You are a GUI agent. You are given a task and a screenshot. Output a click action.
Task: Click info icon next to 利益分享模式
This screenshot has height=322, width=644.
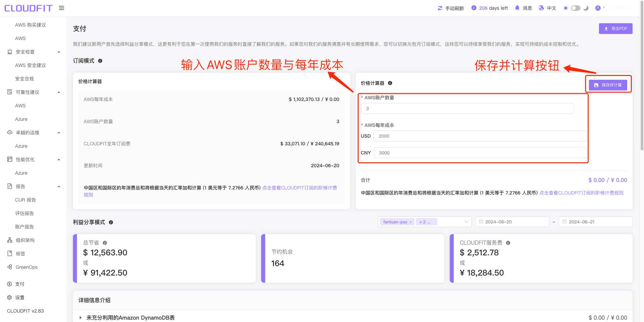tap(111, 222)
